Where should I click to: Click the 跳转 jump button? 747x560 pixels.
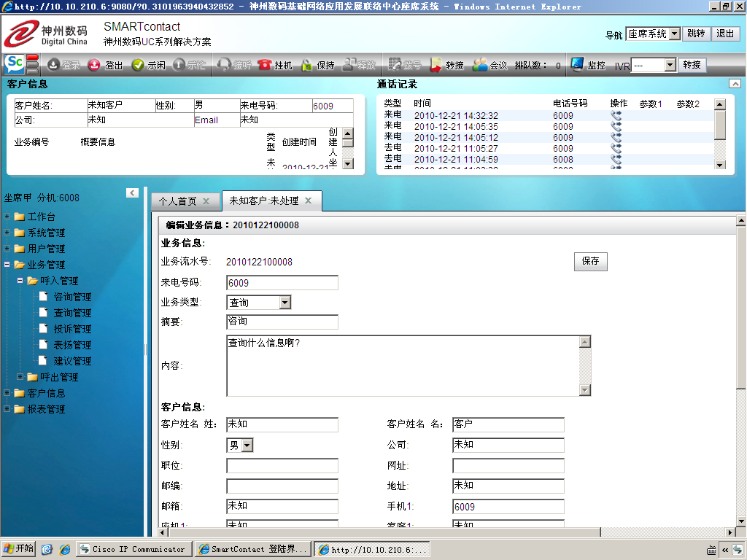(x=696, y=34)
